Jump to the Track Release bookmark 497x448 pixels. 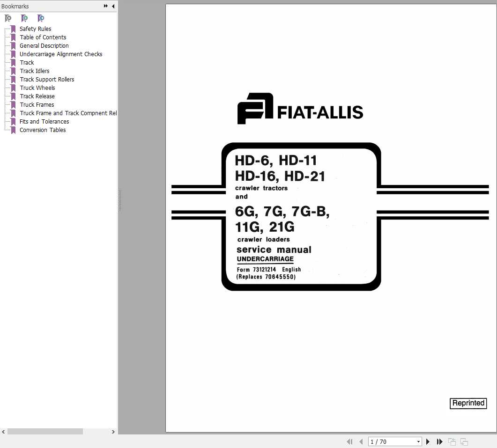coord(37,96)
